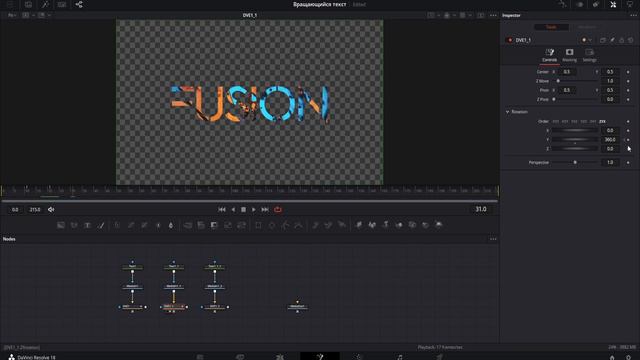
Task: Open project settings gear in bottom-right corner
Action: 629,357
